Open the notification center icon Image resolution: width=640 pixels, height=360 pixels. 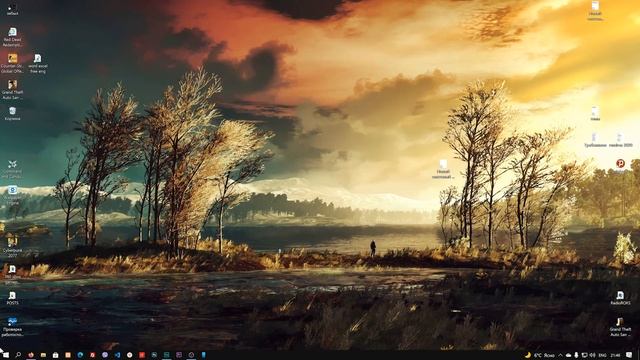coord(630,355)
